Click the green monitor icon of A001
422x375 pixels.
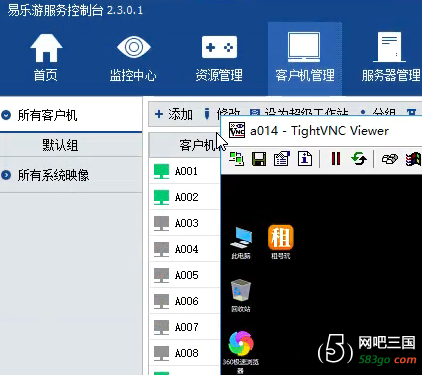(x=161, y=171)
